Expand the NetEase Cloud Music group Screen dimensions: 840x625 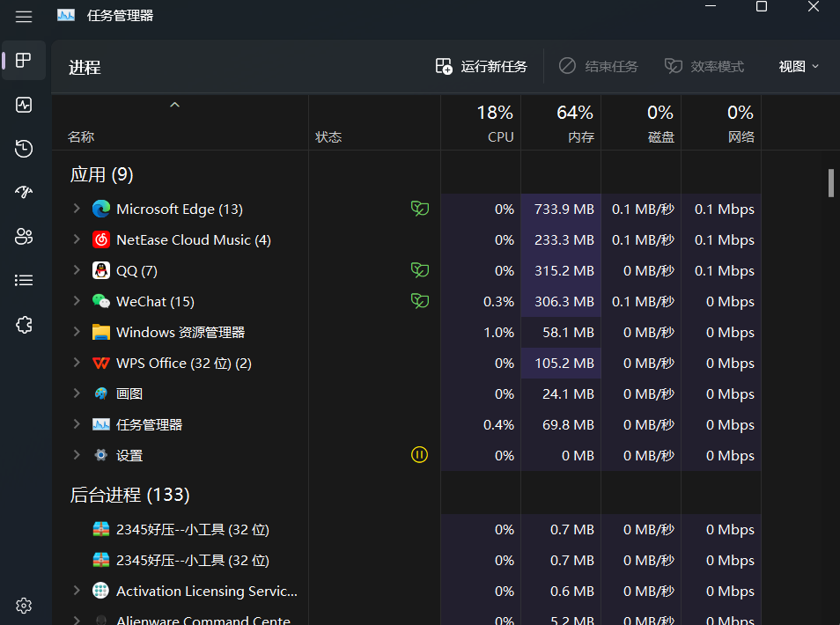[77, 239]
